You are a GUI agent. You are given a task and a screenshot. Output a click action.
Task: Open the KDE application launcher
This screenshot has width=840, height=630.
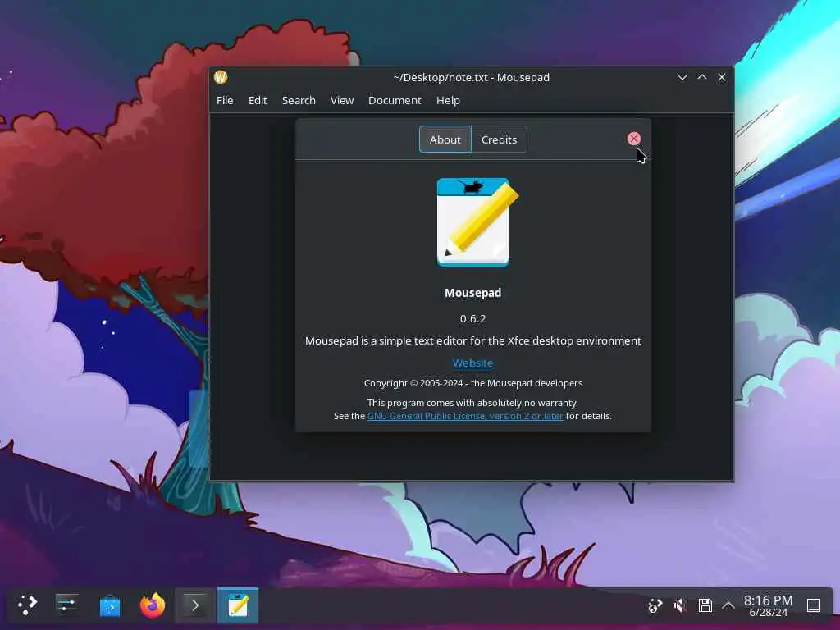pyautogui.click(x=27, y=605)
